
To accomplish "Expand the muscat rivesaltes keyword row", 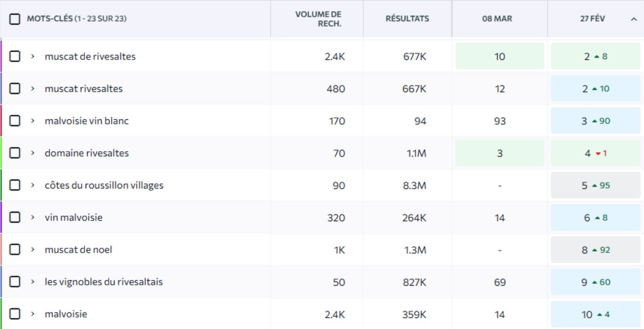I will click(x=33, y=89).
